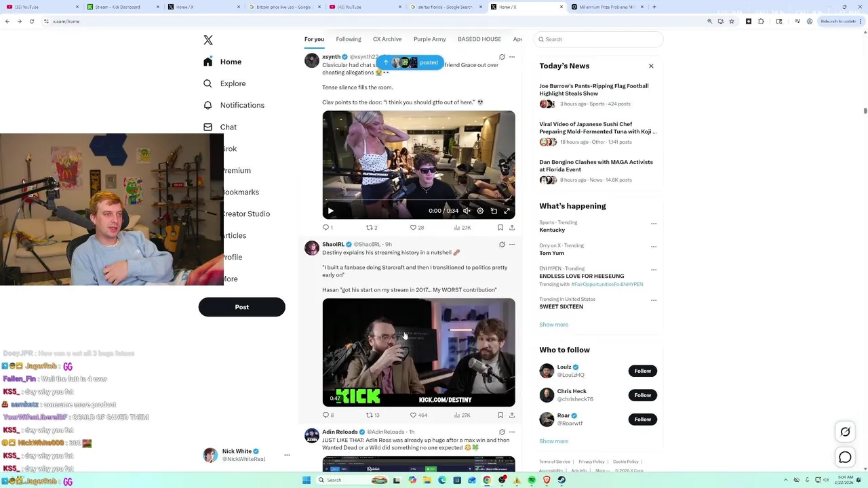Open options for Kentucky trending topic
Screen dimensions: 868x488
654,223
